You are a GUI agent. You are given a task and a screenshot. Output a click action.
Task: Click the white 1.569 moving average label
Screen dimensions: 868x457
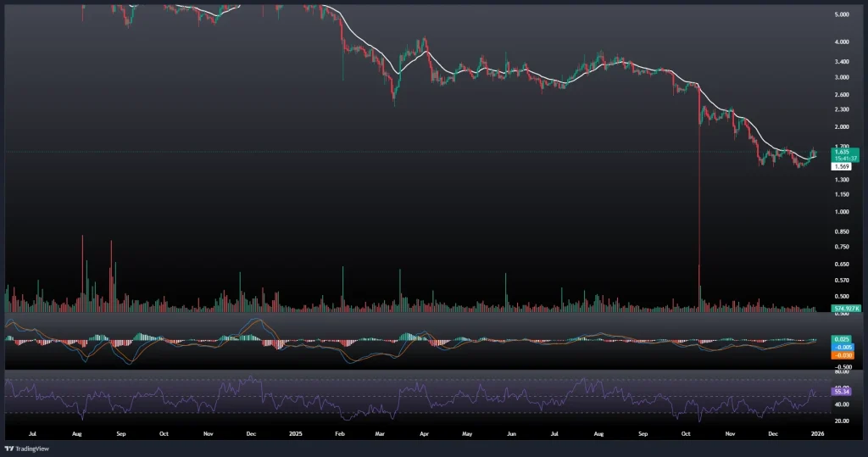click(819, 167)
